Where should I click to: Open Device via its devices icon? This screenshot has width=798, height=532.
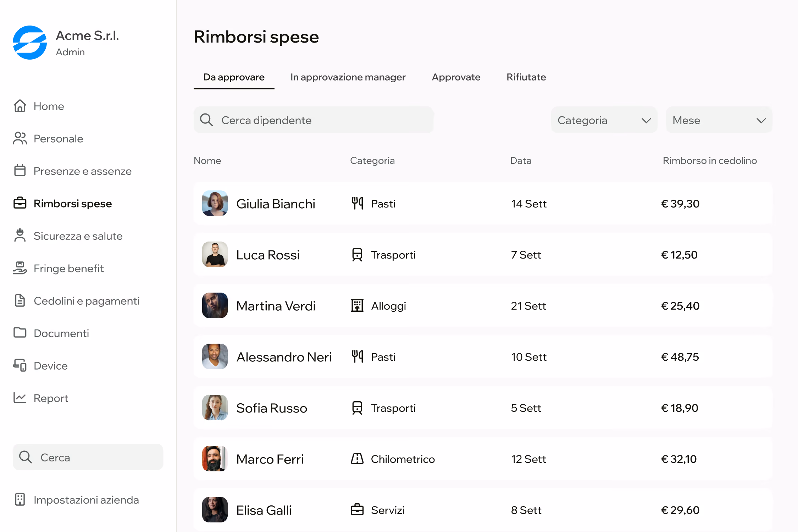pos(20,365)
